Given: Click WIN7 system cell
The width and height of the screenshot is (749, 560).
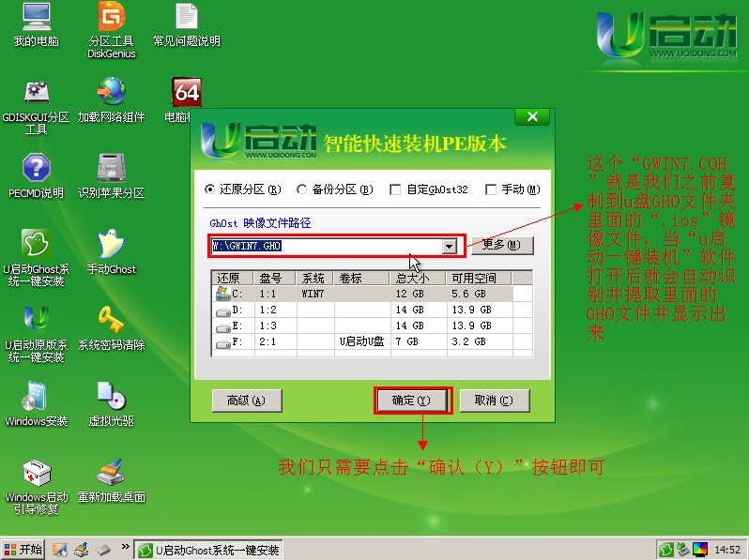Looking at the screenshot, I should tap(313, 294).
